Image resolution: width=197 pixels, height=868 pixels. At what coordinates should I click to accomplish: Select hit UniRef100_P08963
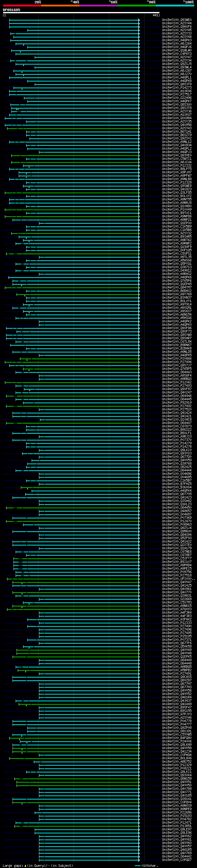[x=177, y=525]
